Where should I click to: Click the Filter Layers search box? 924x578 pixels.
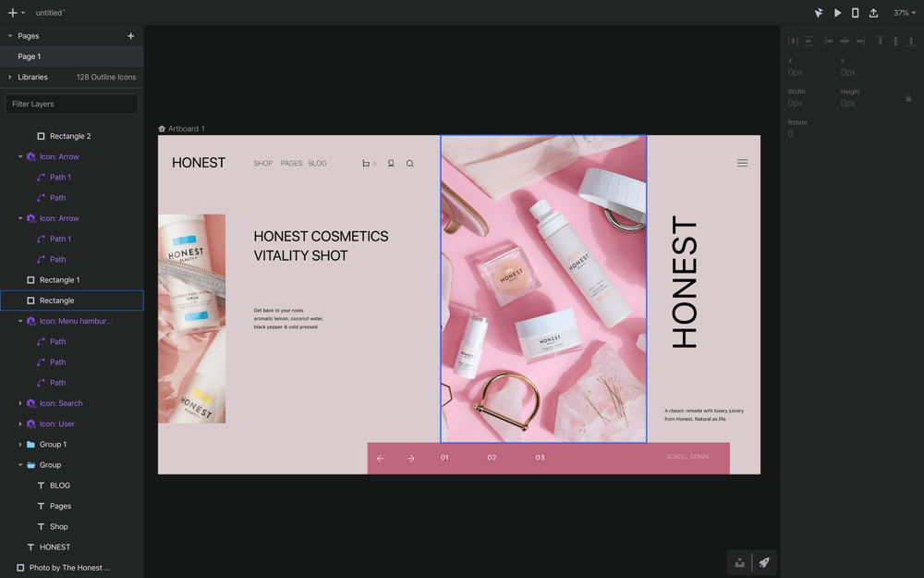[71, 104]
